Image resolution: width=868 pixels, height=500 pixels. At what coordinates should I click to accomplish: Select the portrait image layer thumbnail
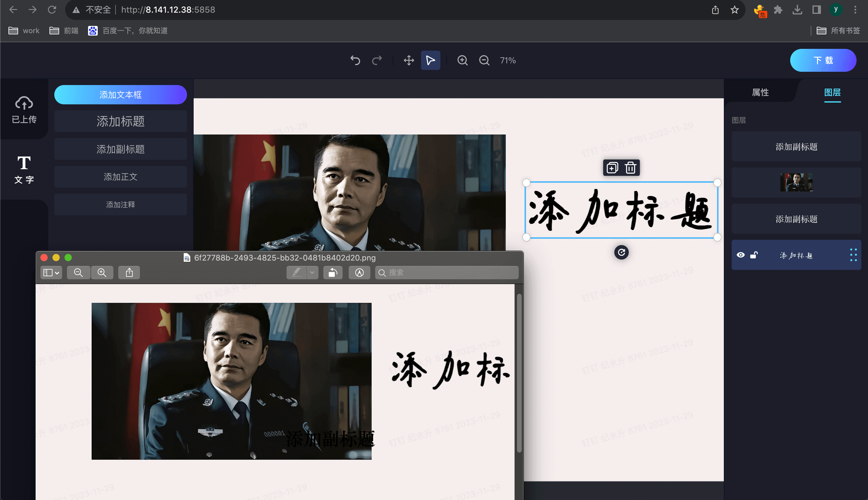(x=796, y=182)
